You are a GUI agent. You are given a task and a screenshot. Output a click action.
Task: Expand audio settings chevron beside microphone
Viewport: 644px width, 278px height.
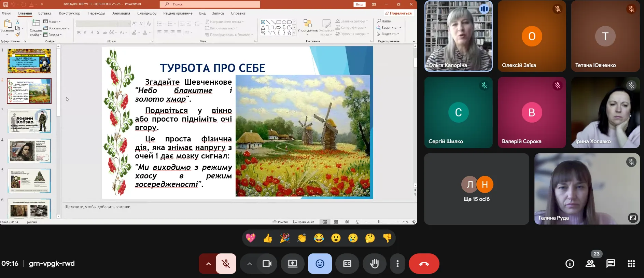coord(208,264)
